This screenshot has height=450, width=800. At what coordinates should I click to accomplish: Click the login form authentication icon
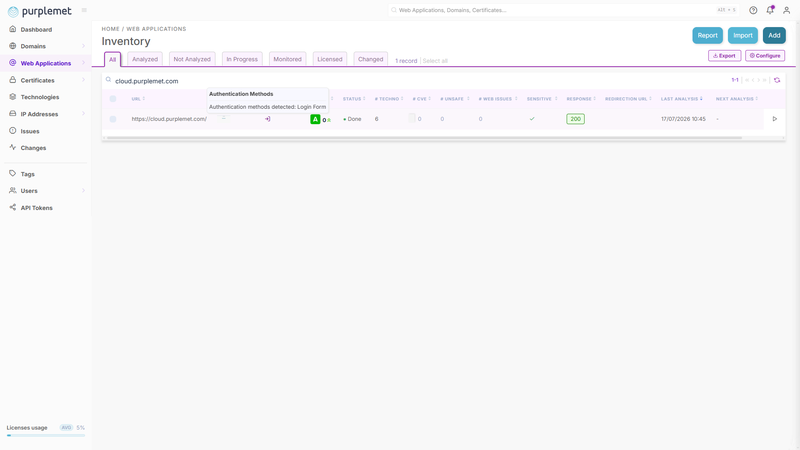tap(267, 119)
